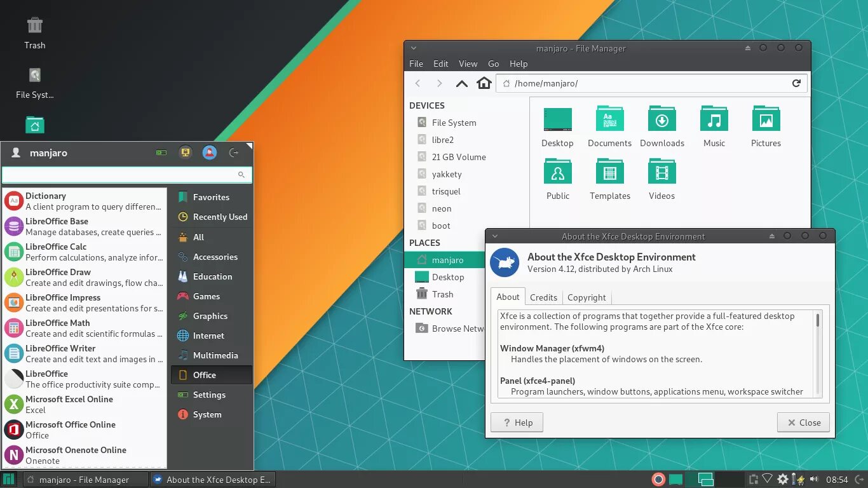Open the File menu in File Manager
Screen dimensions: 868x488
(x=416, y=64)
